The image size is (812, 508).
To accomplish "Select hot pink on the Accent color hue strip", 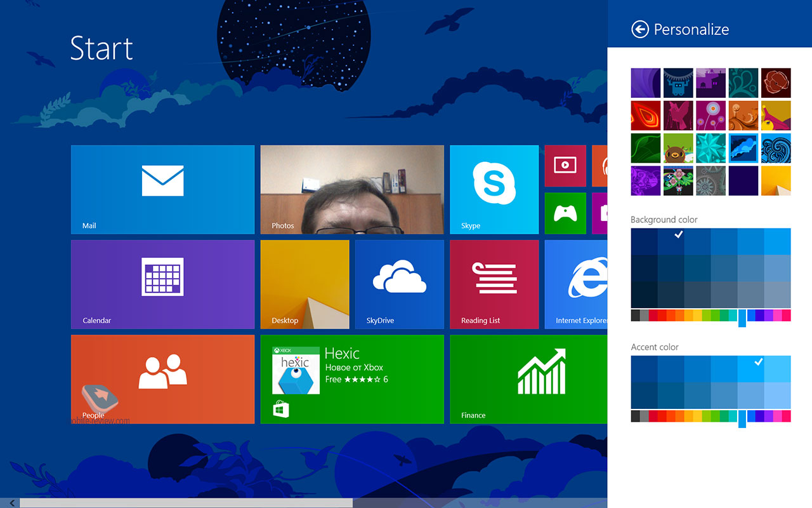I will point(787,417).
